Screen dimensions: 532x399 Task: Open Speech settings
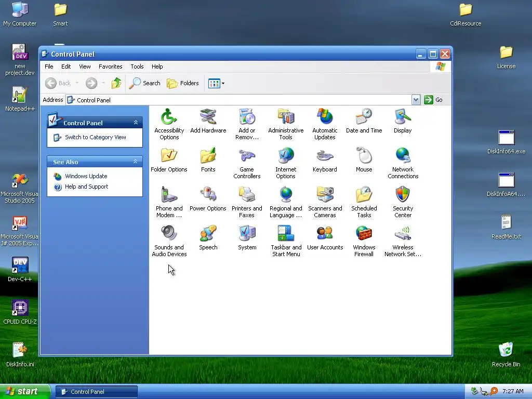point(208,238)
